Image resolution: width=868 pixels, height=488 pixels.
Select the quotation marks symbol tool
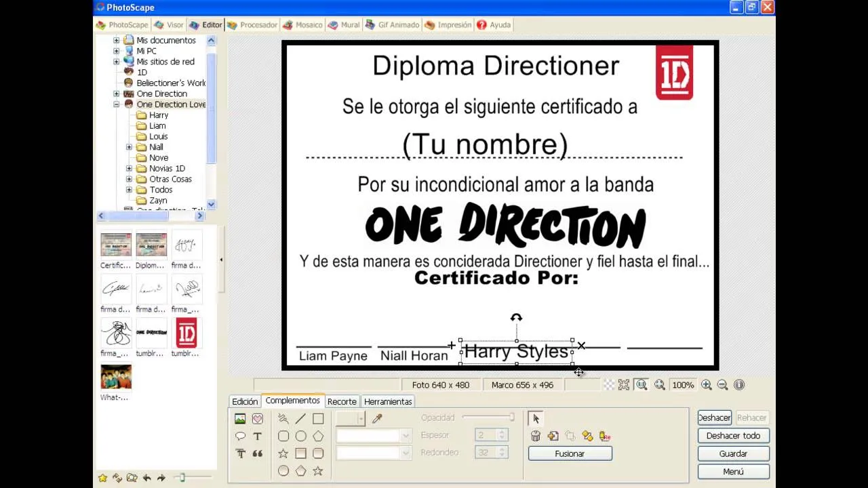click(258, 453)
